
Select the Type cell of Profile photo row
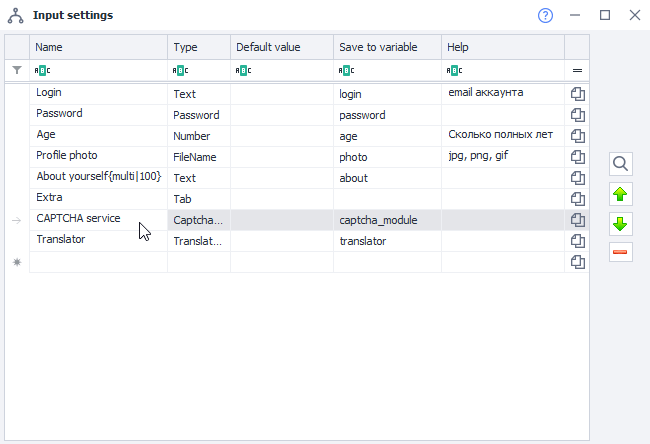[198, 157]
